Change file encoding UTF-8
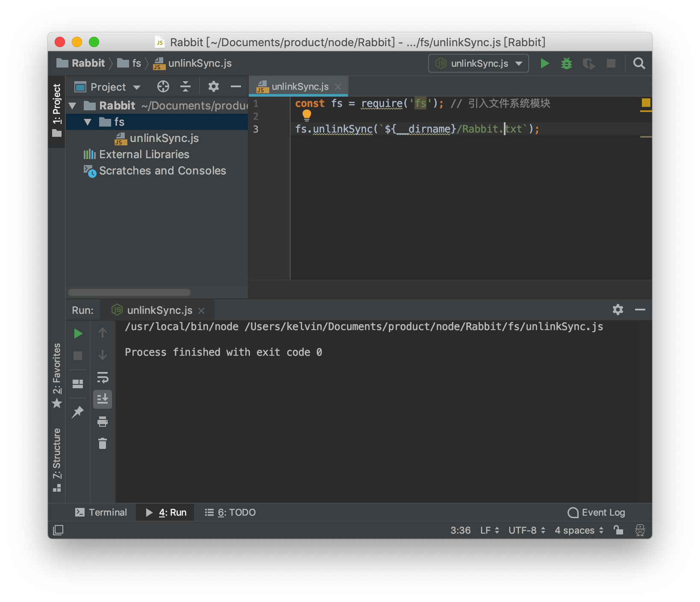 coord(527,530)
